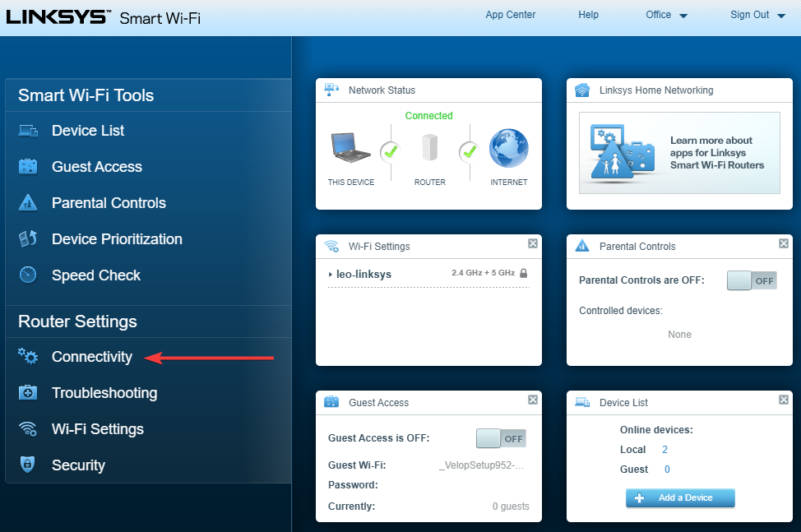
Task: Click the Device Prioritization icon in sidebar
Action: (x=28, y=239)
